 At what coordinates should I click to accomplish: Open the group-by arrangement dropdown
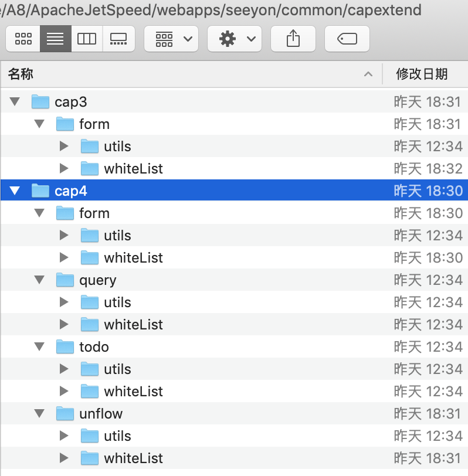171,39
